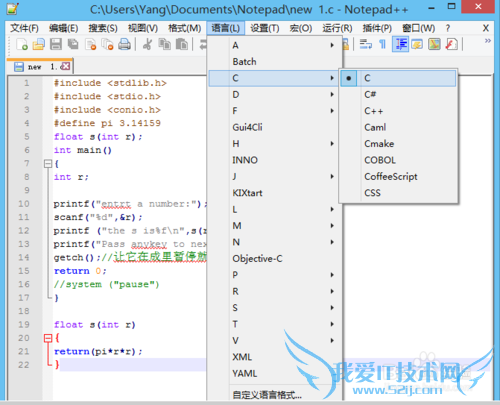Expand hidden toolbar items with double chevron
500x405 pixels.
[488, 41]
